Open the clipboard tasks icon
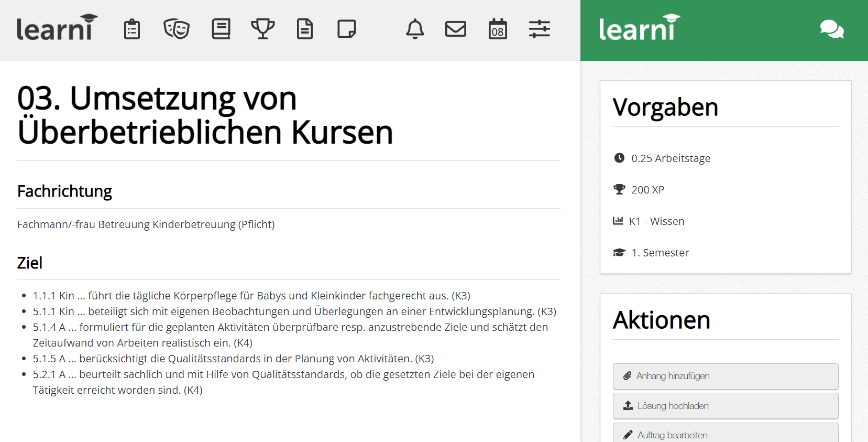Image resolution: width=868 pixels, height=442 pixels. (x=132, y=29)
